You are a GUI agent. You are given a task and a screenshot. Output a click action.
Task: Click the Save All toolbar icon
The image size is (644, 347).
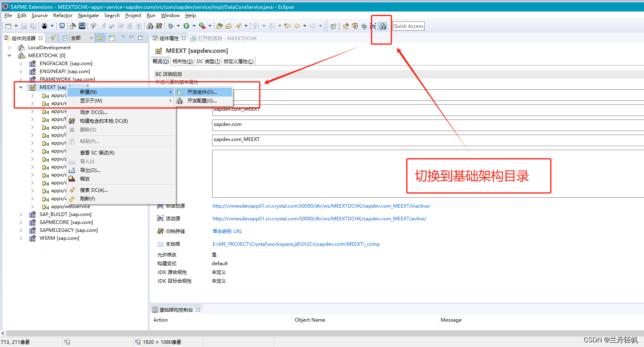pyautogui.click(x=33, y=26)
